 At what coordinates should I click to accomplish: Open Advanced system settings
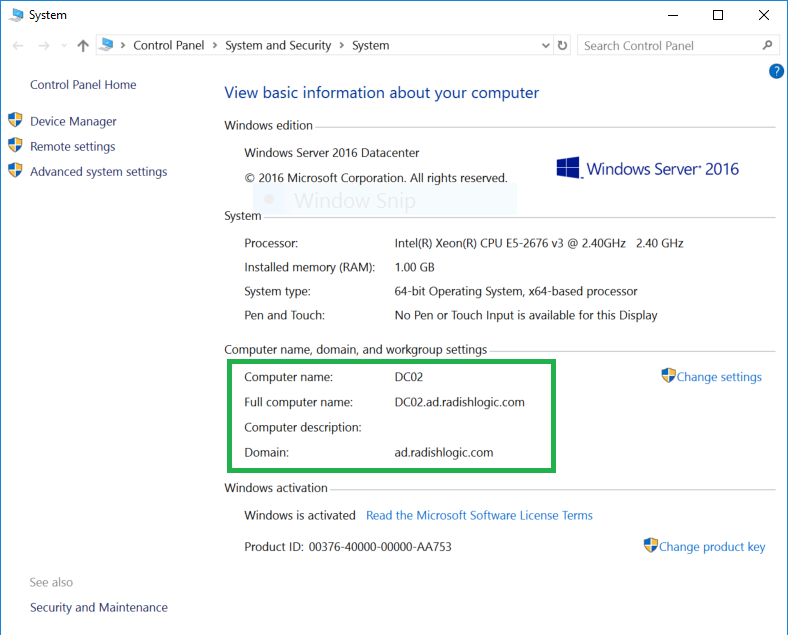[98, 171]
